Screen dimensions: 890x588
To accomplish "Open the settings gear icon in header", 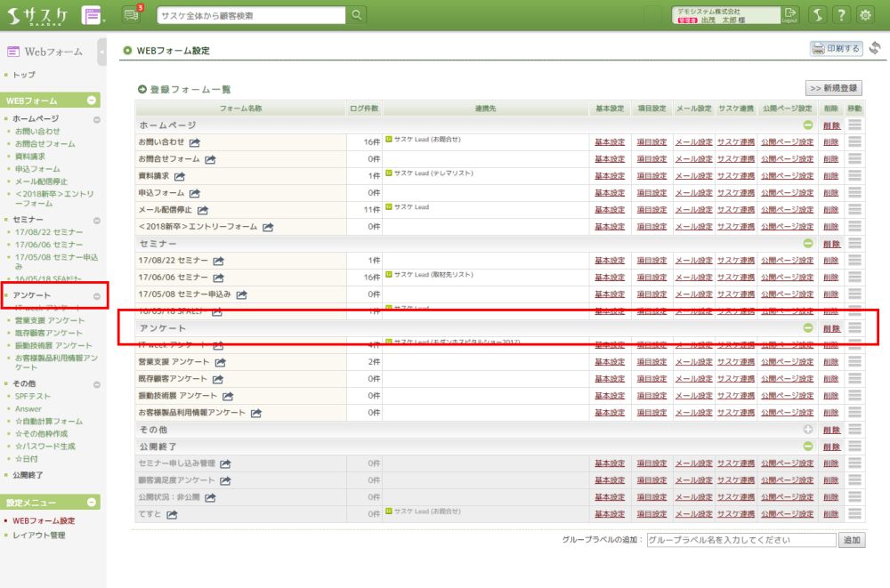I will coord(864,15).
